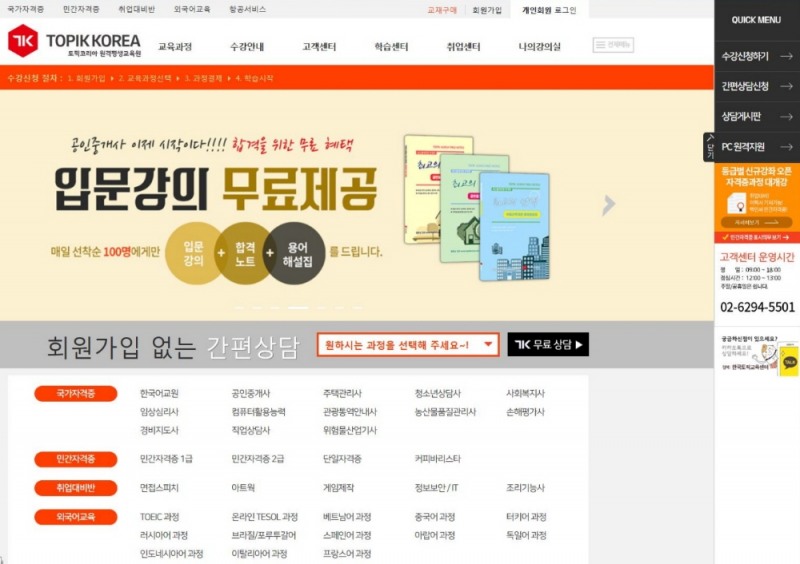Screen dimensions: 800x564
Task: Click the orange 외국어교육 category pill
Action: (x=76, y=517)
